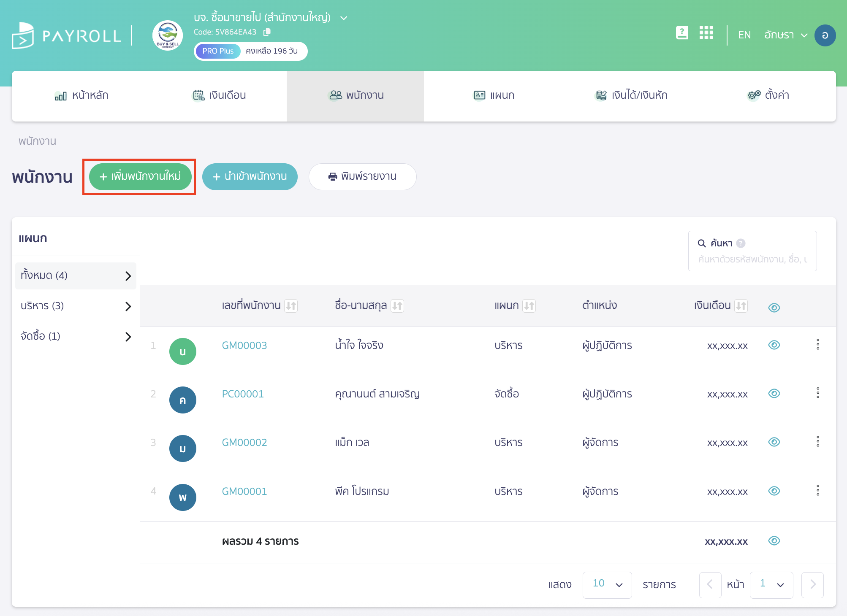The image size is (847, 616).
Task: Change rows shown from 10 dropdown
Action: (607, 585)
